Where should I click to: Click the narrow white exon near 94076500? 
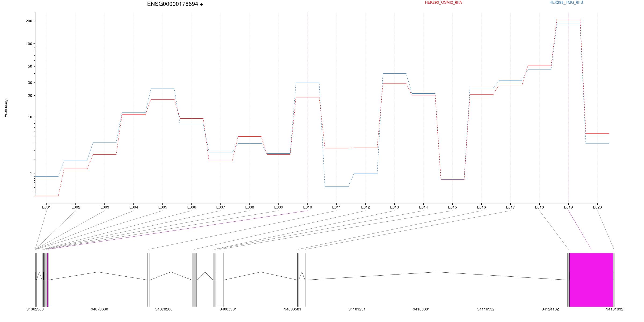click(x=149, y=280)
